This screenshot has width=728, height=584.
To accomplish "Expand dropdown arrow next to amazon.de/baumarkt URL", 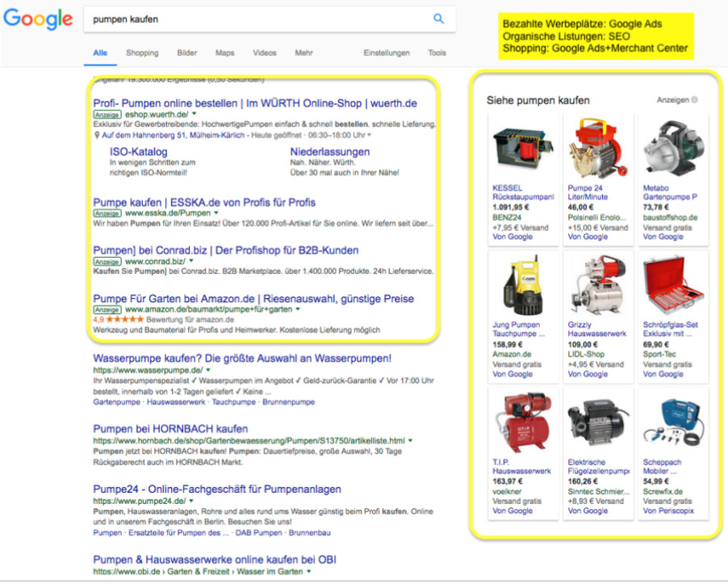I will pos(298,309).
